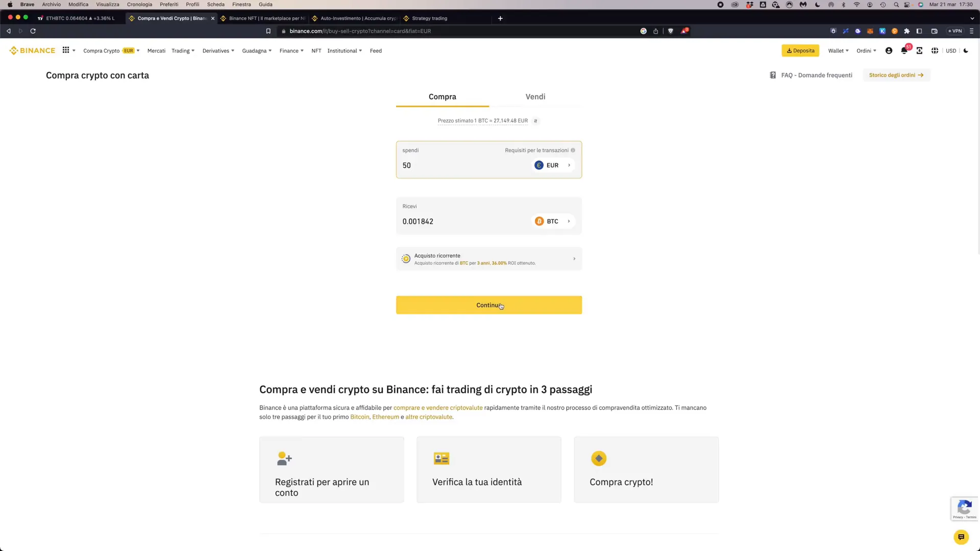Screen dimensions: 980x551
Task: Open the Feed navigation item
Action: (x=376, y=51)
